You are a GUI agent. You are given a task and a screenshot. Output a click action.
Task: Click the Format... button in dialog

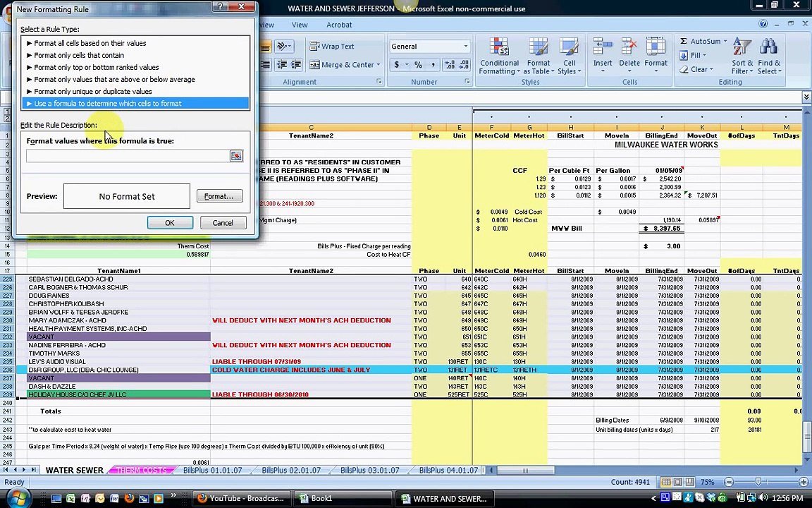tap(220, 196)
